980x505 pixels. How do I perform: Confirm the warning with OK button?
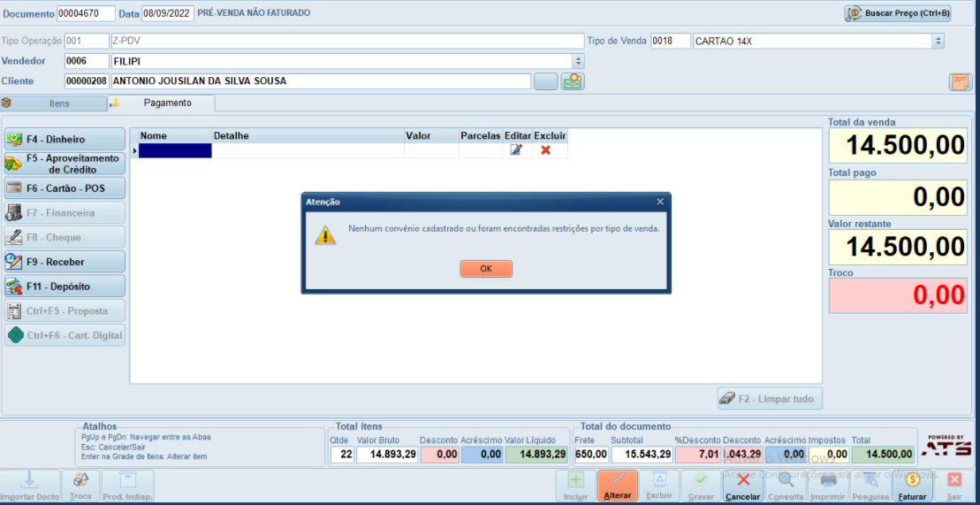(x=486, y=269)
